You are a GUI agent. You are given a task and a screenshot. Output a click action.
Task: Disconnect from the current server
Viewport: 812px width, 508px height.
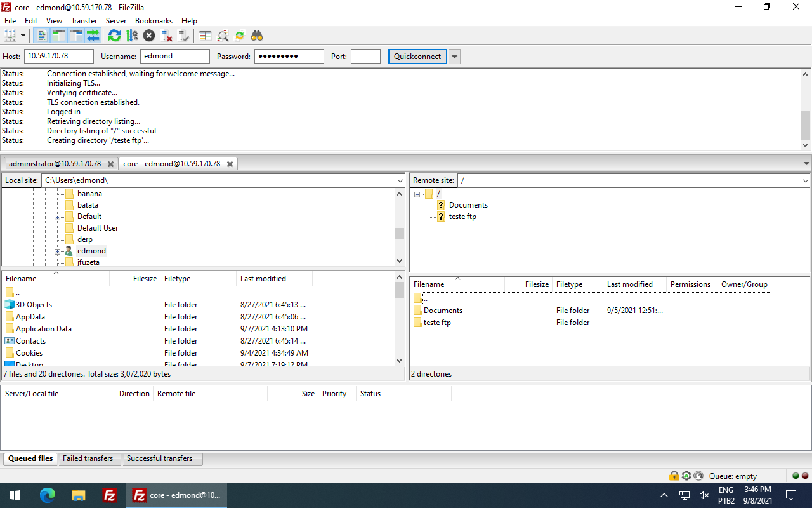point(167,36)
